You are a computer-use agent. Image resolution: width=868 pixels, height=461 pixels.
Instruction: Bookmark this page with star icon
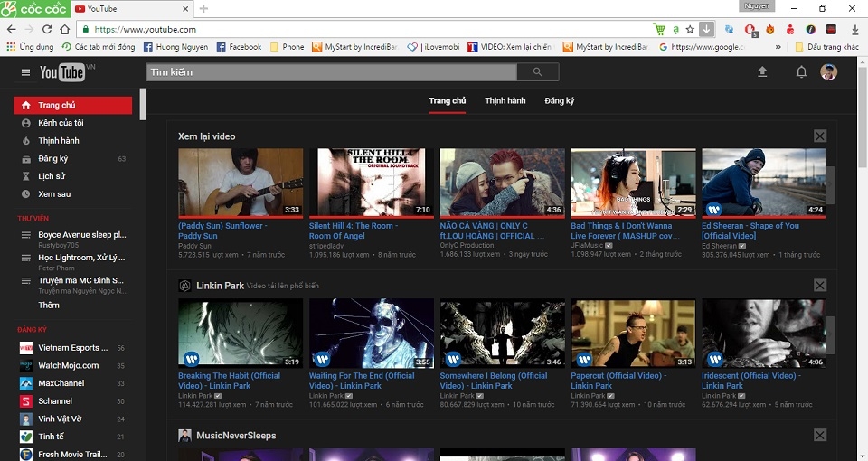(690, 29)
